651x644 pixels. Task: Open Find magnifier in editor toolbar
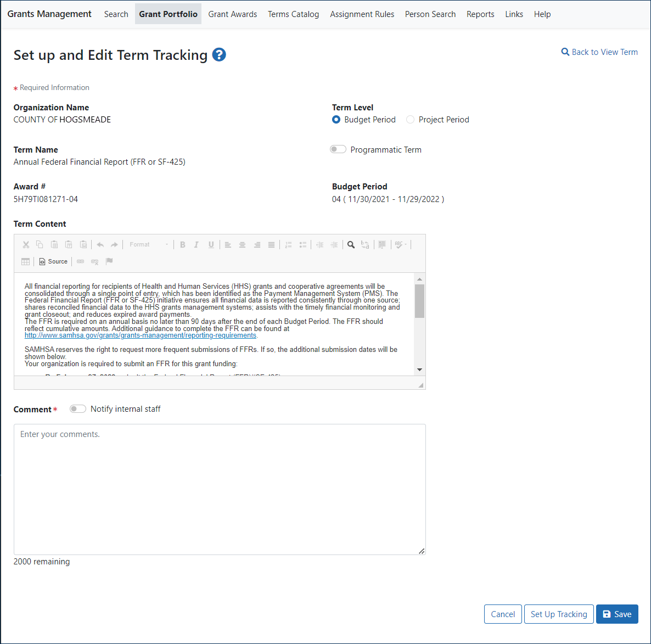coord(351,244)
